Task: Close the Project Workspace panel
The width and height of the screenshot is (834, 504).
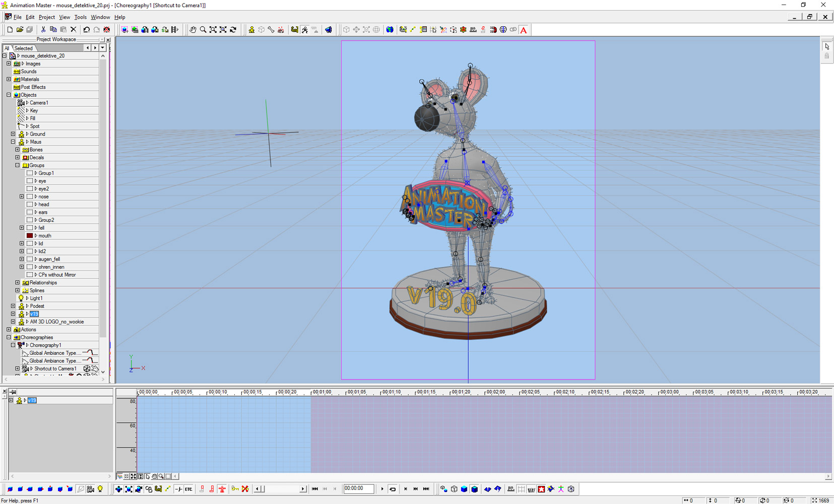Action: 108,40
